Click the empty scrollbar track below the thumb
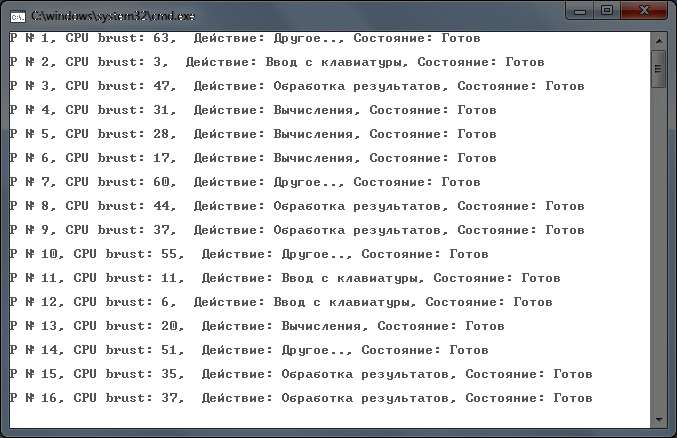The image size is (677, 438). coord(658,250)
